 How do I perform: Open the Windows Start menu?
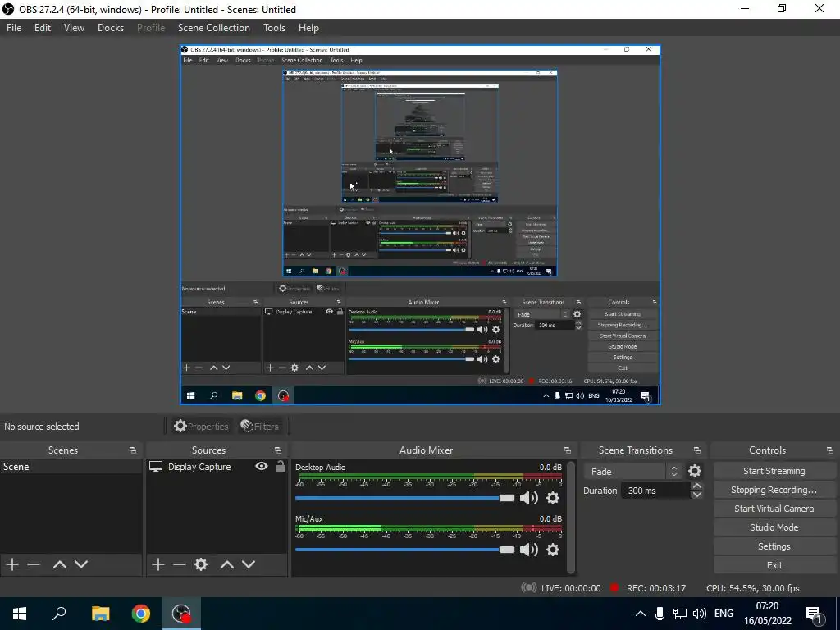coord(20,614)
